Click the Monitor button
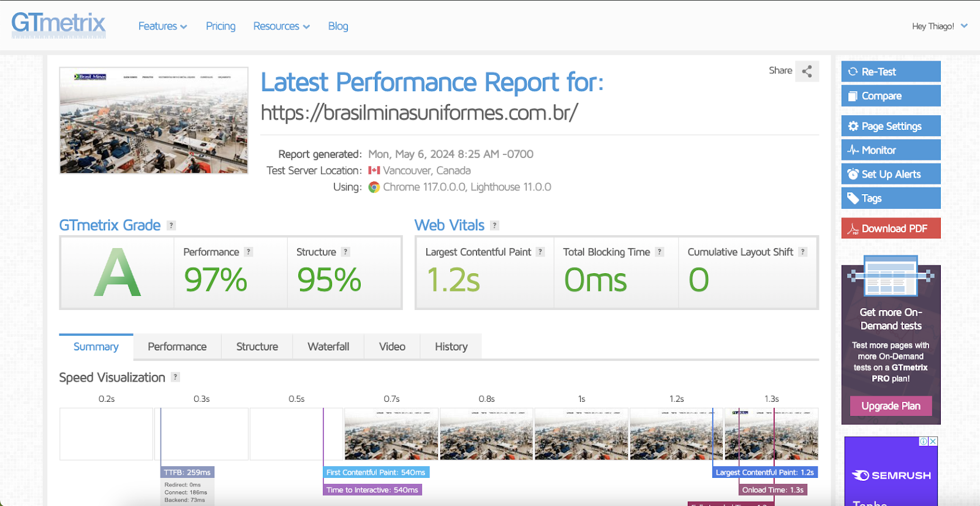This screenshot has height=506, width=980. 891,150
